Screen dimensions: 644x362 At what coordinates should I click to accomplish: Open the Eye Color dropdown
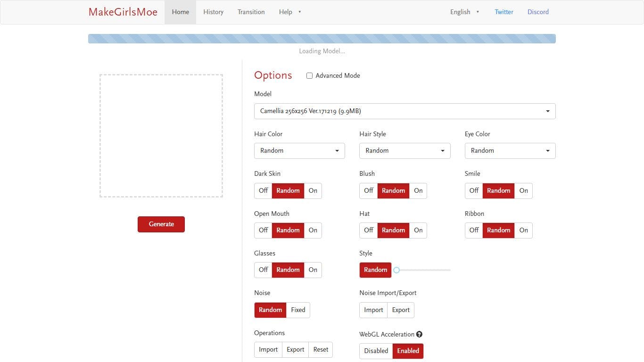click(x=510, y=151)
